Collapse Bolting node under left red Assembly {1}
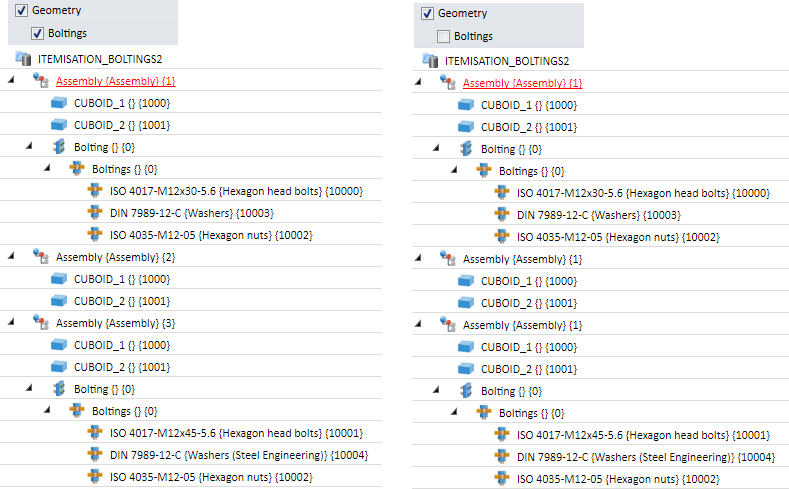Viewport: 789px width, 489px height. click(x=29, y=145)
